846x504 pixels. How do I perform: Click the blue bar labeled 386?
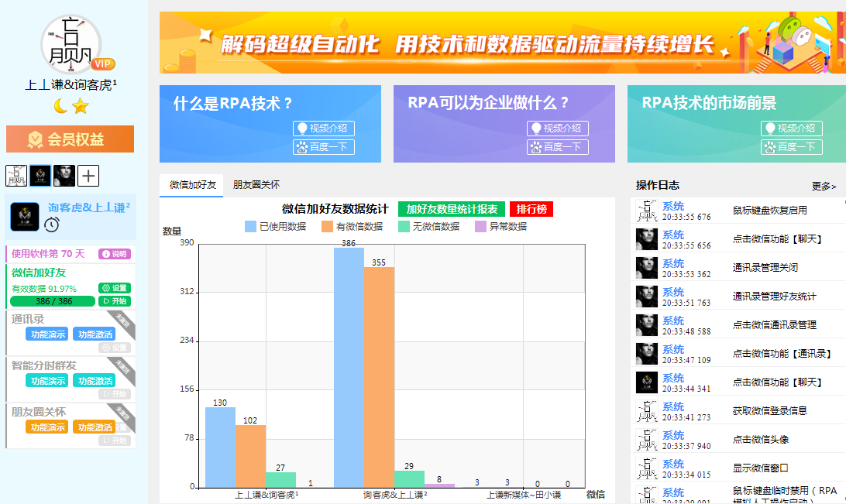[349, 368]
